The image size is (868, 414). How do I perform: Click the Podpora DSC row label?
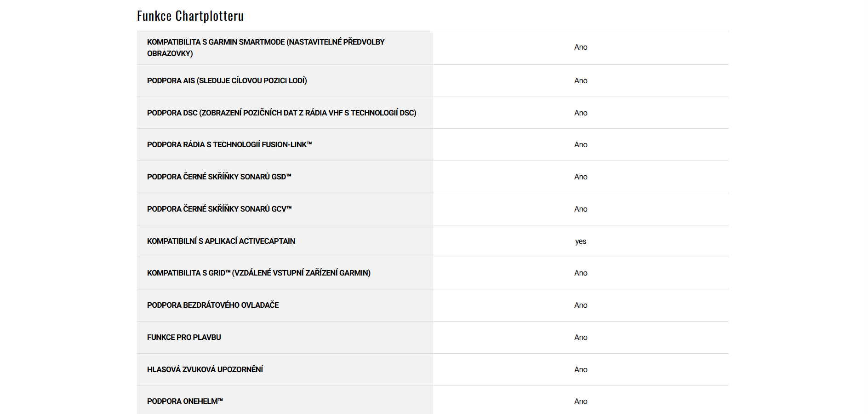click(281, 113)
